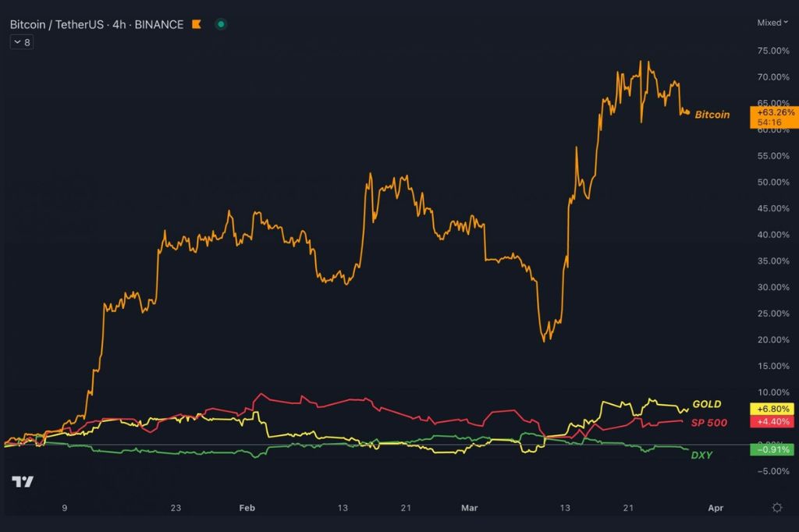
Task: Click the Feb date on time axis
Action: (247, 508)
